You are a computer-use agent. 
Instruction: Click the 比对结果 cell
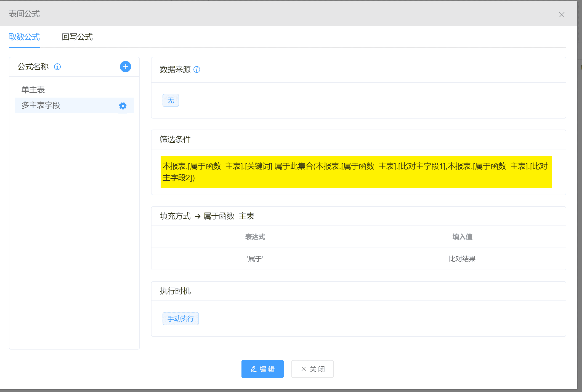tap(462, 259)
